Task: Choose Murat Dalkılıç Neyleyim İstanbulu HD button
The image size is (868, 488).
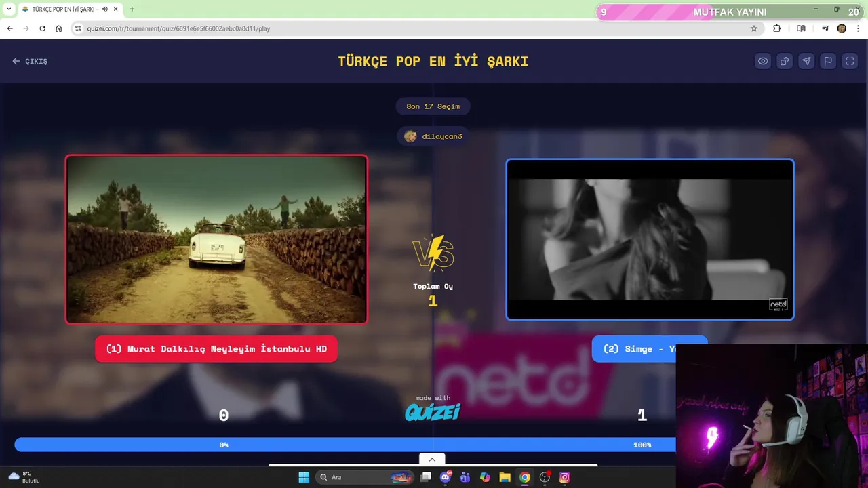Action: click(216, 349)
